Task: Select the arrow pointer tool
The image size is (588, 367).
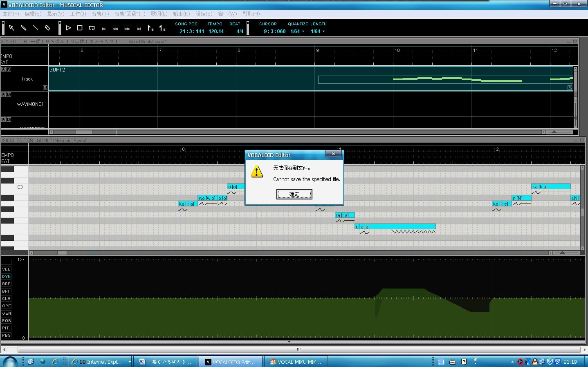Action: pos(11,28)
